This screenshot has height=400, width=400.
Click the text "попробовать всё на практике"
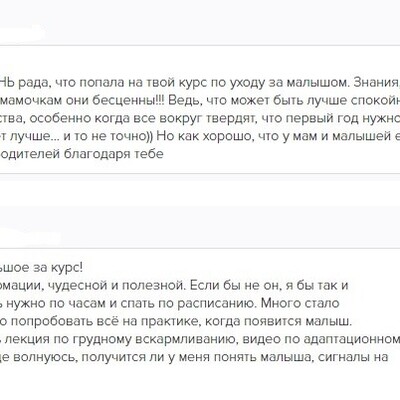tap(106, 322)
